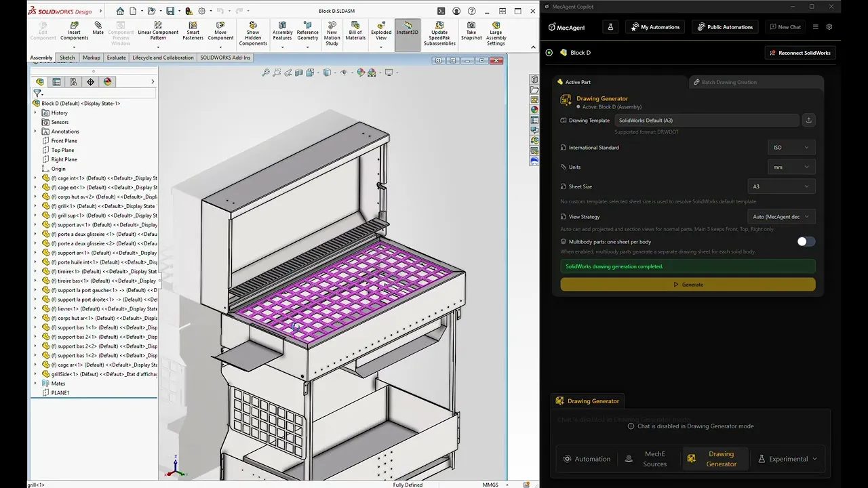Switch to Markup ribbon tab
The height and width of the screenshot is (488, 868).
[92, 58]
